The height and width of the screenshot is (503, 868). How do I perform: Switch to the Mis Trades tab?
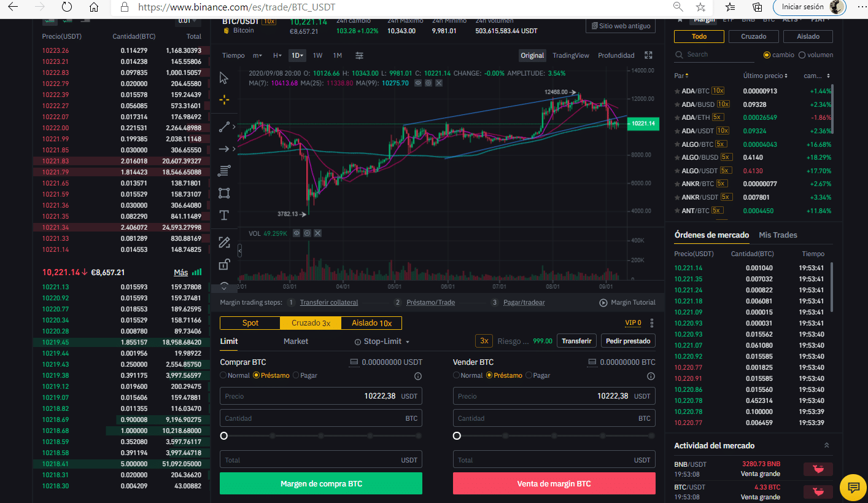click(x=778, y=235)
